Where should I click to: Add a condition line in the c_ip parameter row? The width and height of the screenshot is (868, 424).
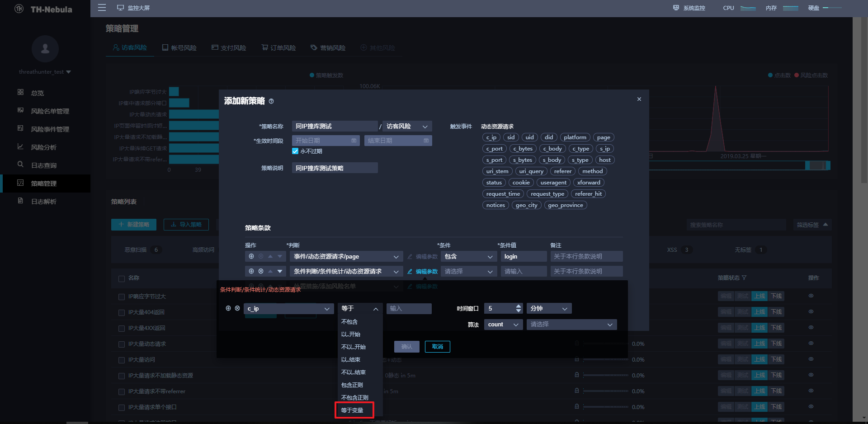(228, 308)
